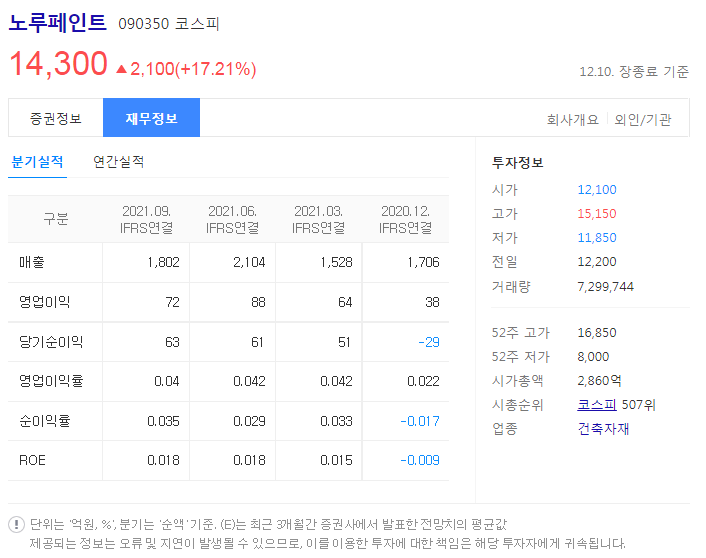Select 영업이익률 value 0.022
The height and width of the screenshot is (558, 706).
423,381
